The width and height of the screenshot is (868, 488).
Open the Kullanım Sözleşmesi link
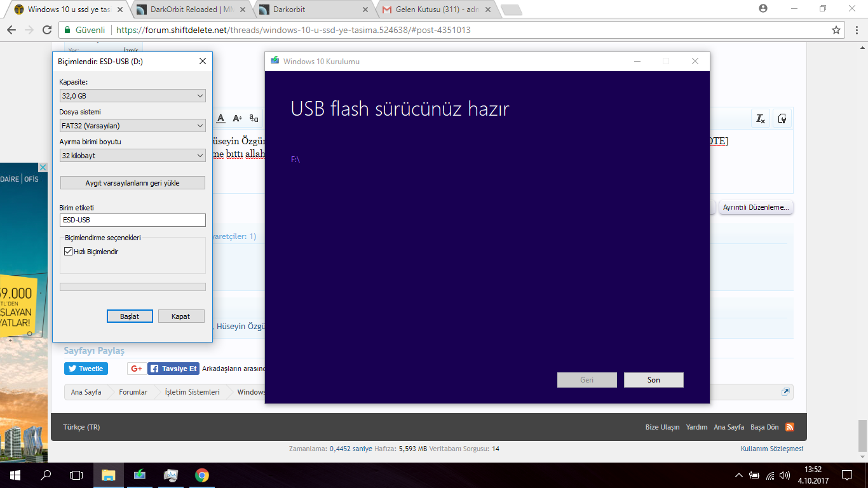click(772, 449)
